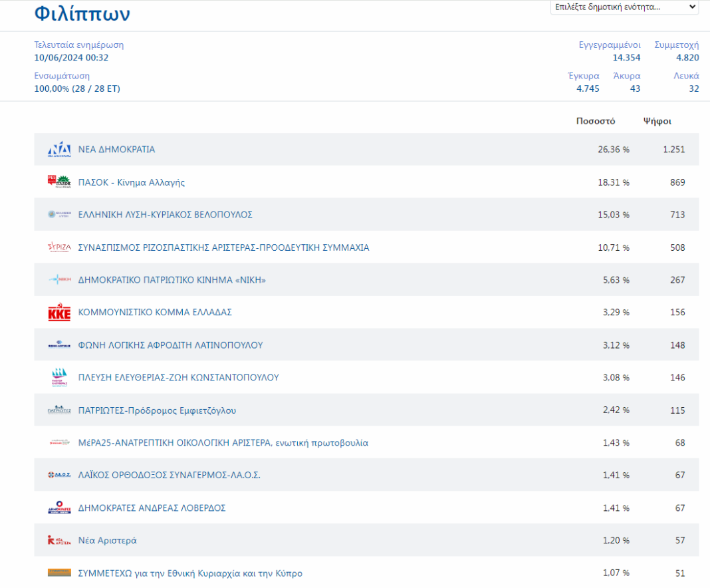The height and width of the screenshot is (588, 710).
Task: Click ΦΩΝΗ ΛΟΓΙΚΗΣ ΑΦΡΟΔΙΤΗ ΛΑΤΙΝΟΠΟΥΛΟΥ link
Action: [x=171, y=345]
